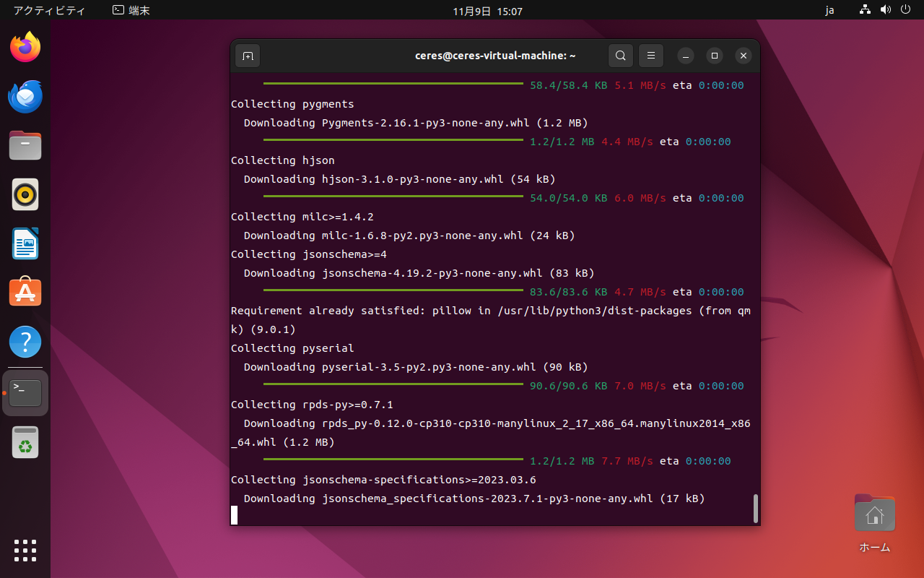Open the date and time calendar
This screenshot has width=924, height=578.
488,11
